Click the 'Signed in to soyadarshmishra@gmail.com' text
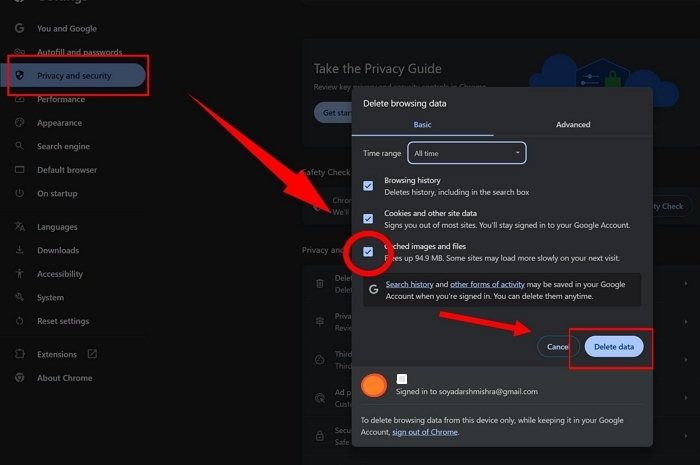700x465 pixels. pyautogui.click(x=467, y=391)
